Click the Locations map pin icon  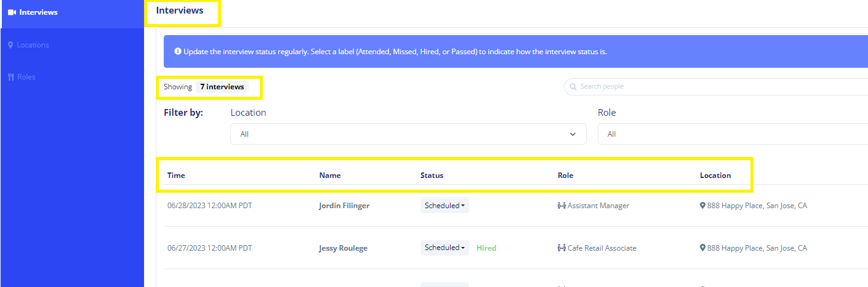tap(10, 45)
